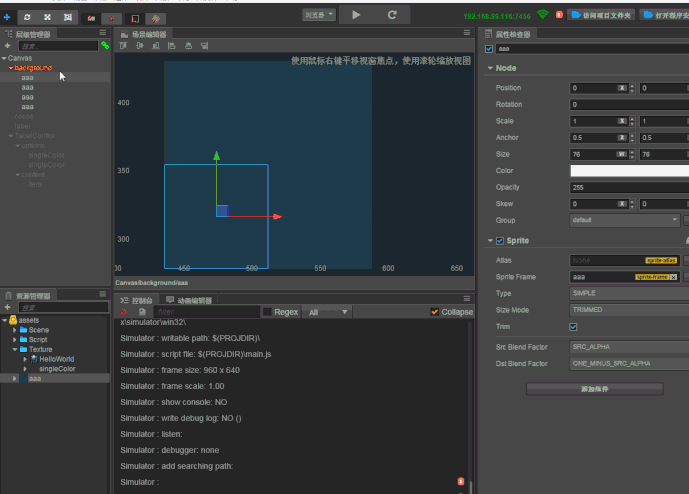Select the rect transform tool
This screenshot has width=689, height=494.
coord(67,17)
